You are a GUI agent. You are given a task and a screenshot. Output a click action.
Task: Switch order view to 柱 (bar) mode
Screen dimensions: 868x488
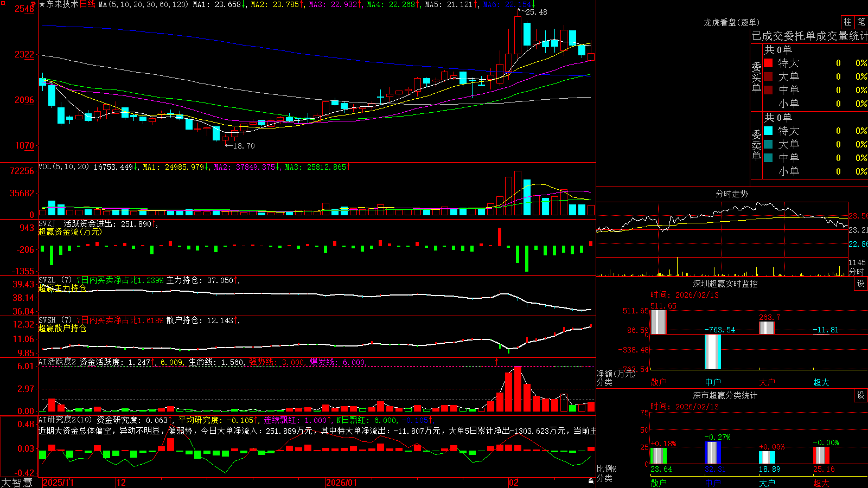tap(847, 22)
